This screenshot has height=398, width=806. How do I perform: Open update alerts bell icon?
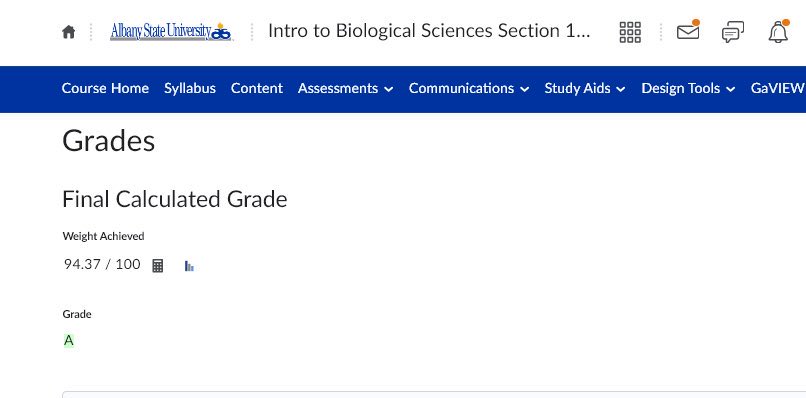tap(778, 32)
